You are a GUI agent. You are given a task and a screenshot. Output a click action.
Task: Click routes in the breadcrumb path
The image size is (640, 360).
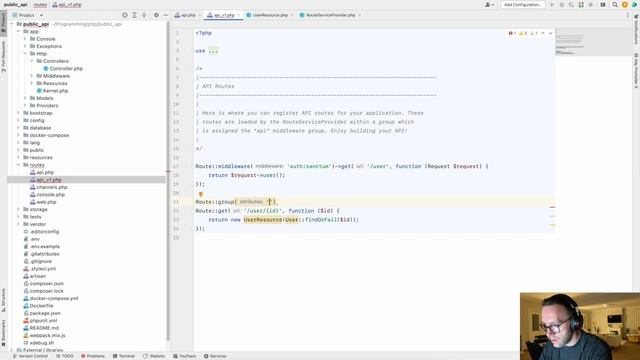tap(40, 5)
